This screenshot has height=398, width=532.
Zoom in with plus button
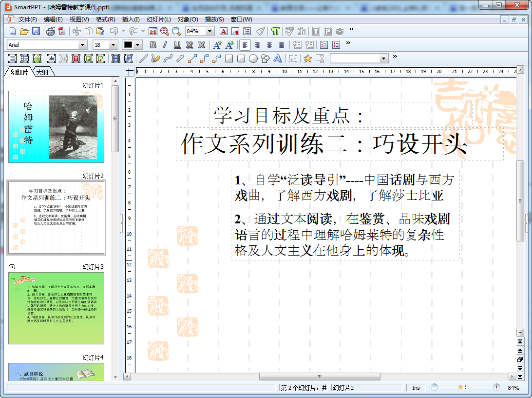tap(497, 387)
